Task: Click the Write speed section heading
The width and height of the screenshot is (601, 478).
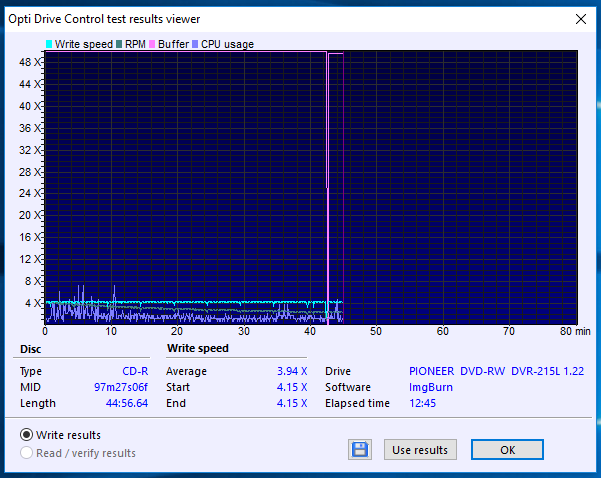Action: (198, 348)
